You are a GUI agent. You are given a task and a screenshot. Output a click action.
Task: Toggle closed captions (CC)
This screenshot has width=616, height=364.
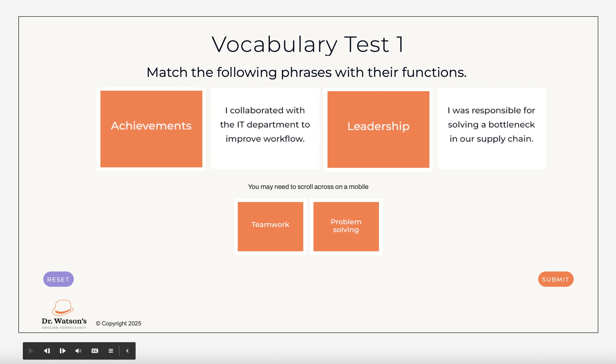coord(95,351)
